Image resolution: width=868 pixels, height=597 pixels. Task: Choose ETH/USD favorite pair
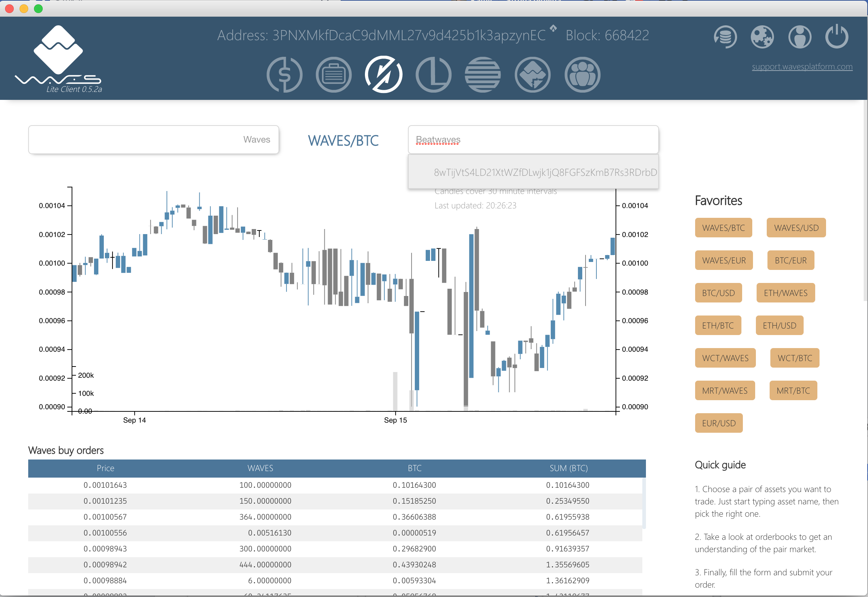pyautogui.click(x=779, y=325)
